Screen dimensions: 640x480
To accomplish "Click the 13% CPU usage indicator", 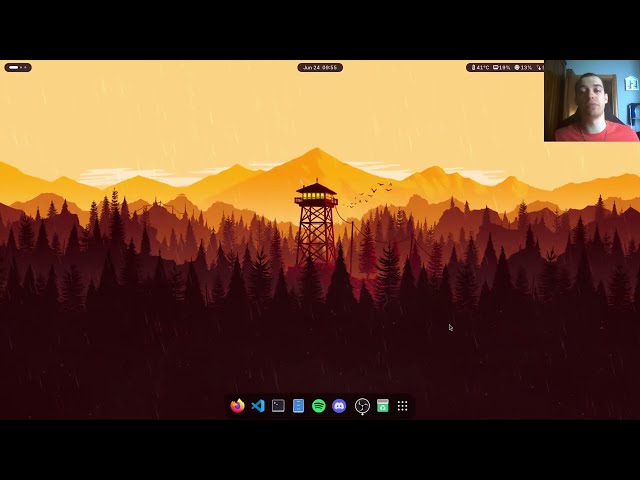I will (523, 67).
